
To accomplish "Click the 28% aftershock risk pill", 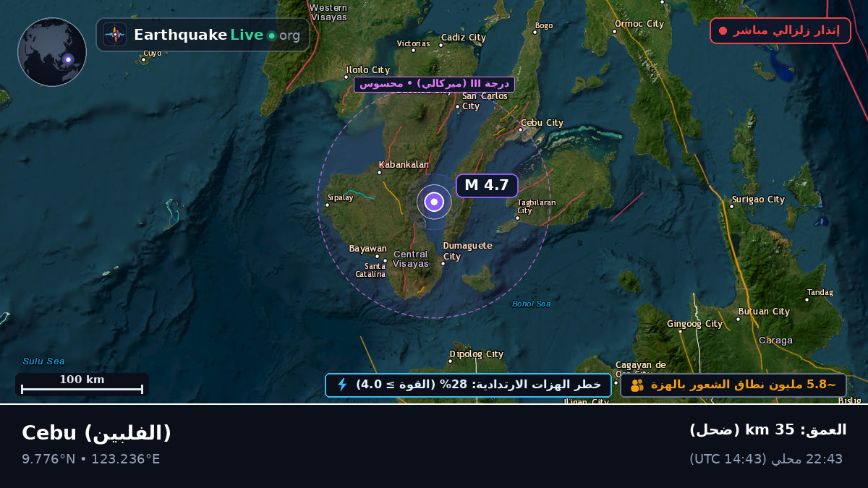I will pyautogui.click(x=468, y=385).
